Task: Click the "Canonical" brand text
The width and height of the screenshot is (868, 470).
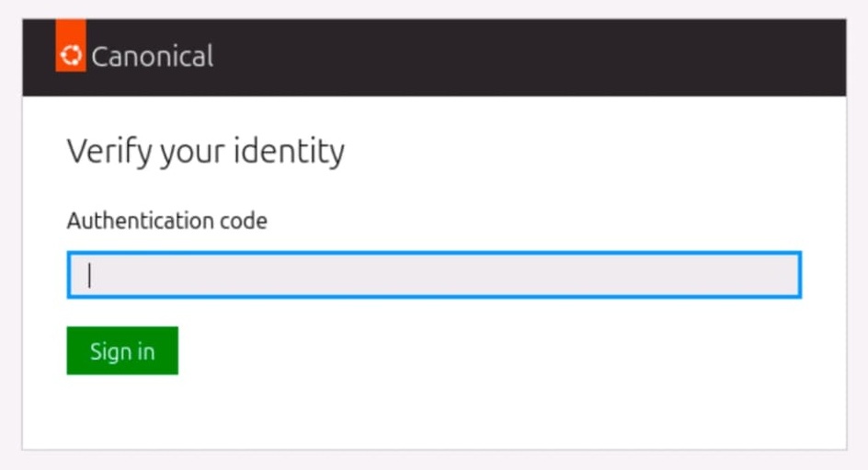Action: point(152,56)
